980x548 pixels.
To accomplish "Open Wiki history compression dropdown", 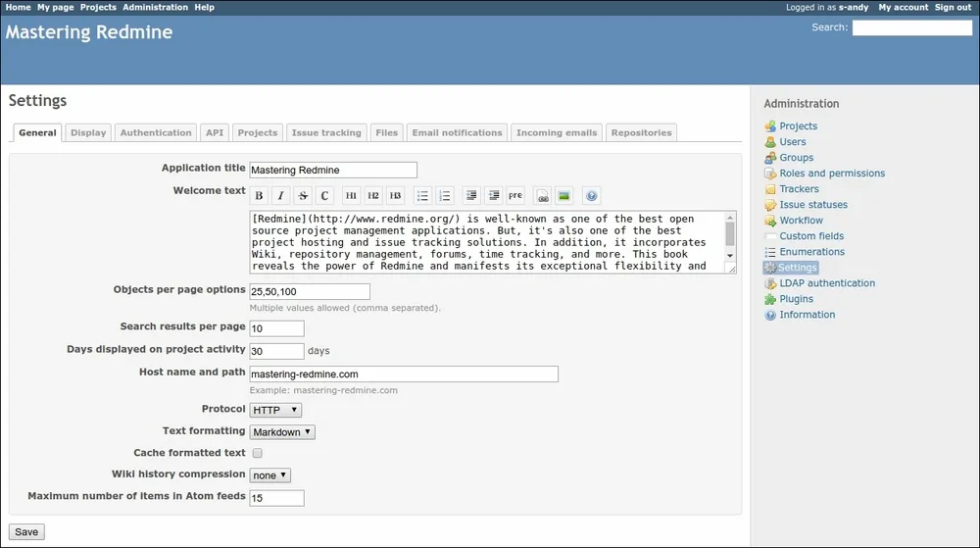I will 269,474.
